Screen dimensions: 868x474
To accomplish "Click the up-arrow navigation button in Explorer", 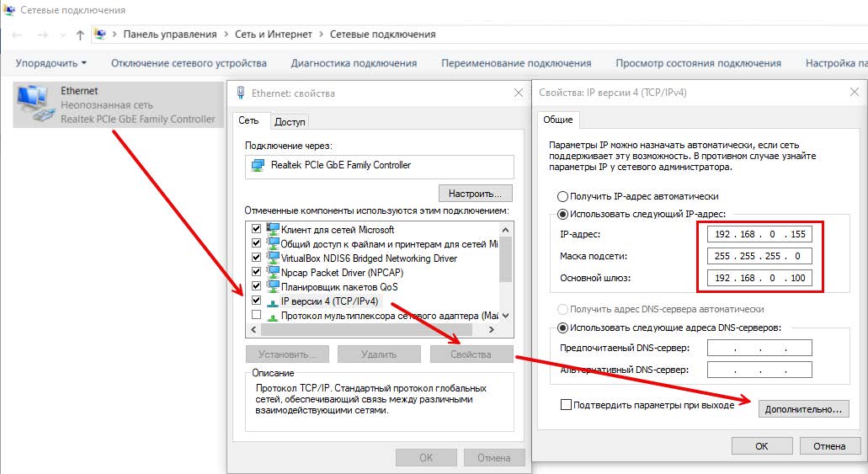I will click(x=80, y=35).
